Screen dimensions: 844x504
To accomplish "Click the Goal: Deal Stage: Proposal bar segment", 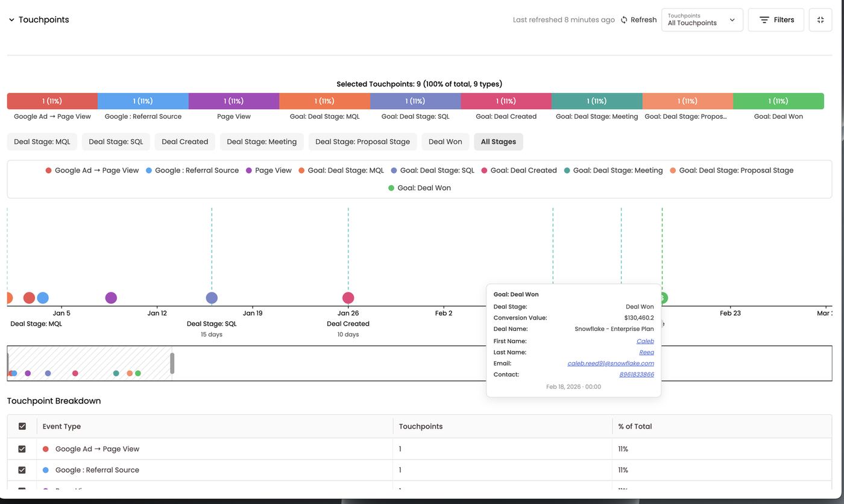I will (688, 101).
